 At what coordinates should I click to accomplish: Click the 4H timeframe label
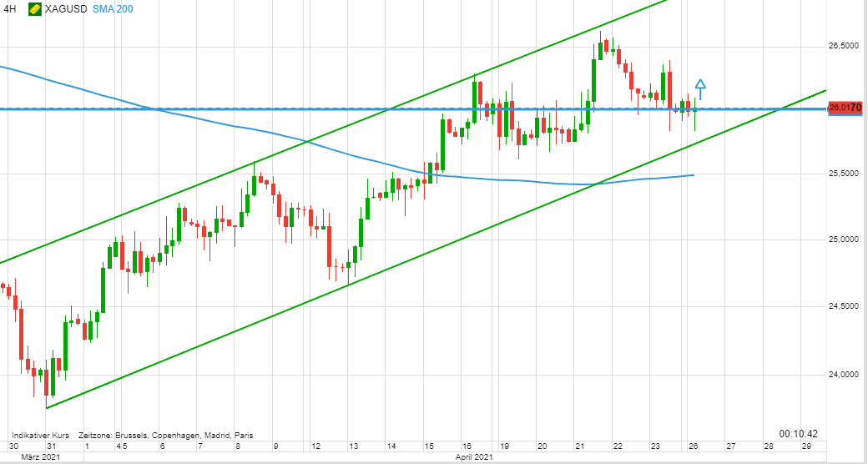pos(10,9)
